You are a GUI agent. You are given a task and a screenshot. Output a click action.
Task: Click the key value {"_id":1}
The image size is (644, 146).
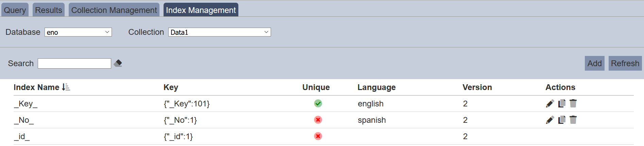(x=178, y=136)
